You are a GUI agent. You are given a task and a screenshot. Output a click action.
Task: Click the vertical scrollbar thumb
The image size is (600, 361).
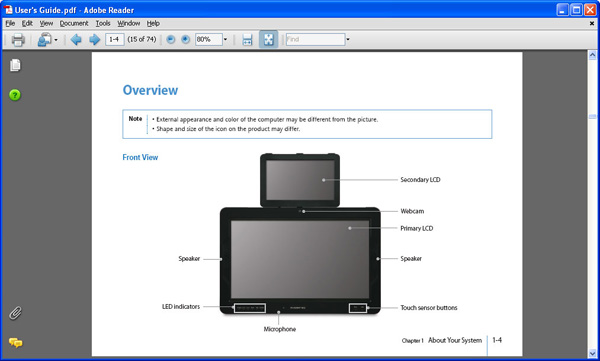tap(592, 116)
